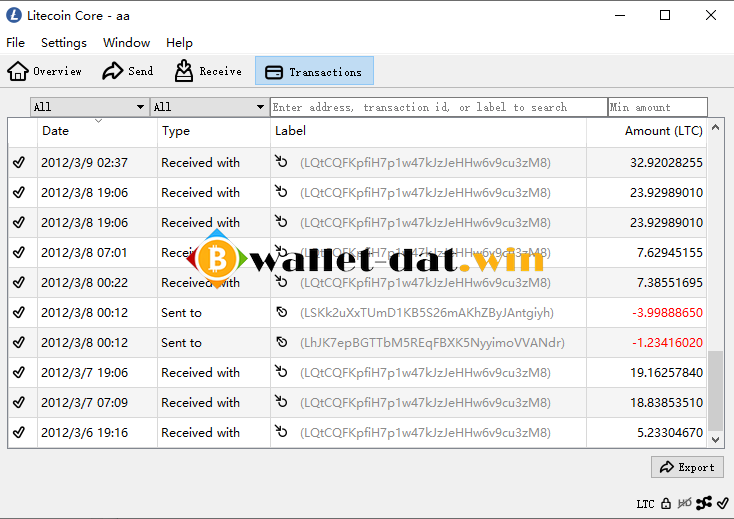The width and height of the screenshot is (734, 519).
Task: Click send icon in -3.99888650 row
Action: click(281, 312)
